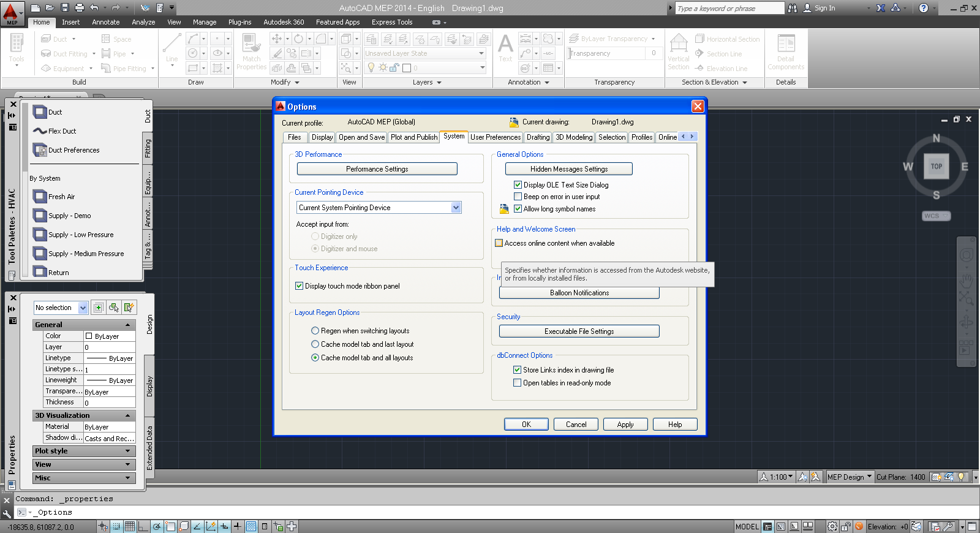This screenshot has width=980, height=533.
Task: Click the clean screen icon in status bar
Action: pos(972,526)
